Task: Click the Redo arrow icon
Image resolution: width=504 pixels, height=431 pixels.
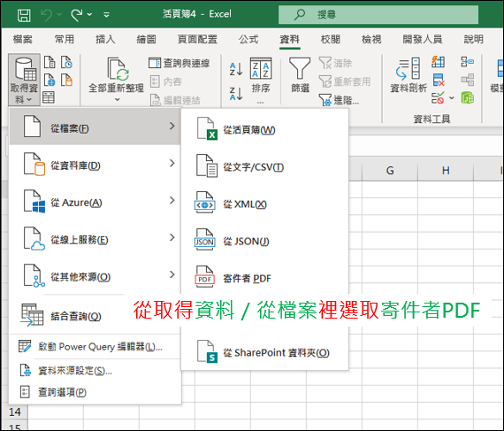Action: coord(77,15)
